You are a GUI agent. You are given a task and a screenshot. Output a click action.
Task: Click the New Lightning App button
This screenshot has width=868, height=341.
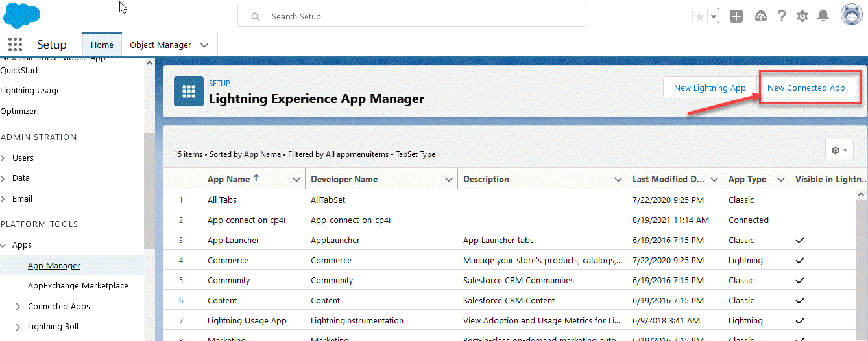click(x=710, y=88)
